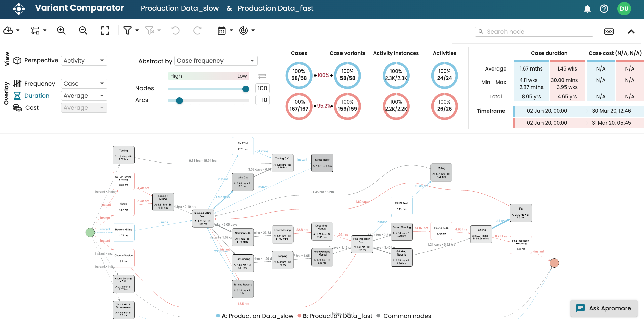The height and width of the screenshot is (323, 644).
Task: Expand the Abstract by Case frequency dropdown
Action: [216, 61]
